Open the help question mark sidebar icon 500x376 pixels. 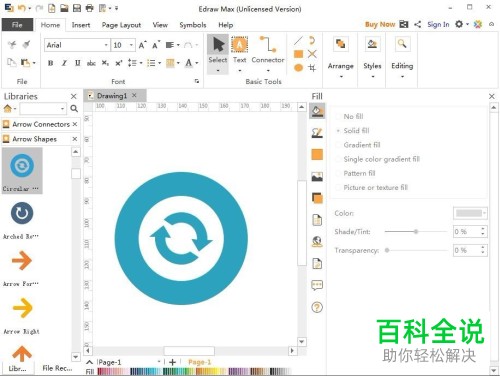click(x=317, y=307)
